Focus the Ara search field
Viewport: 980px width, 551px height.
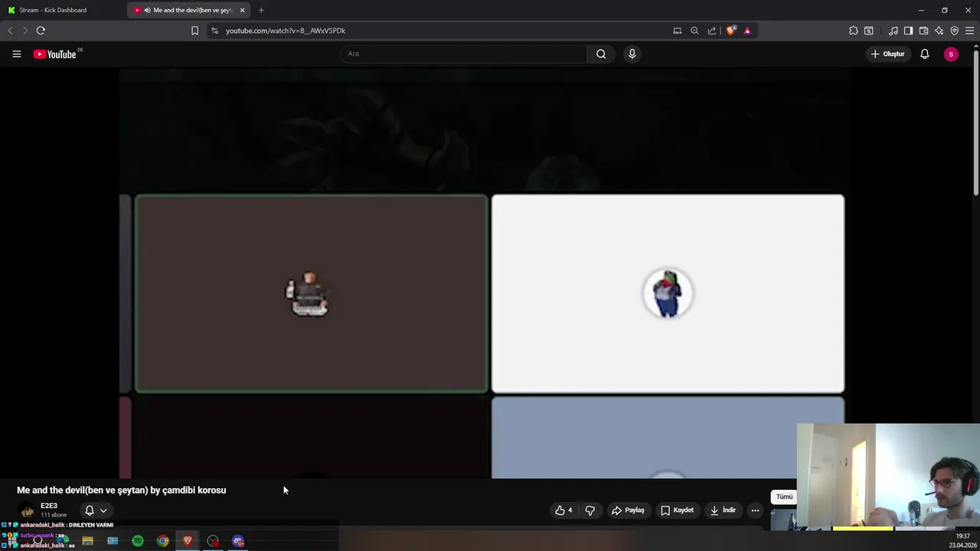click(x=464, y=54)
